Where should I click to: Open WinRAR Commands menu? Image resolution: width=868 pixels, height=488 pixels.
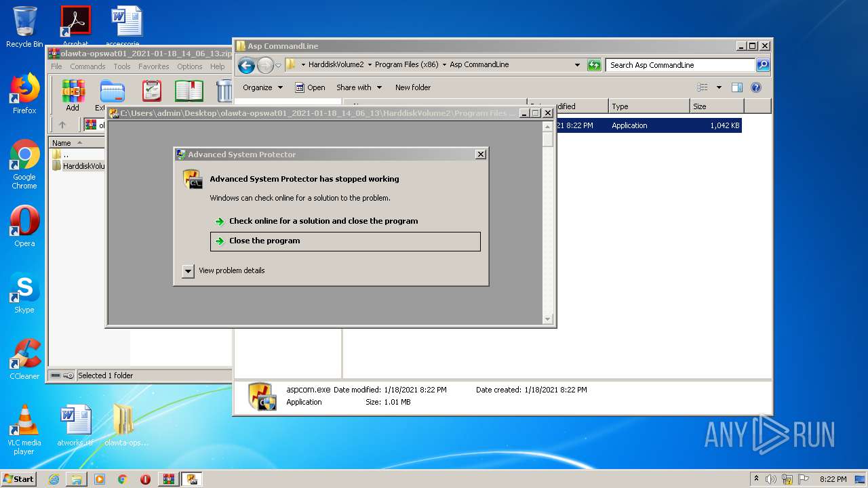click(87, 66)
